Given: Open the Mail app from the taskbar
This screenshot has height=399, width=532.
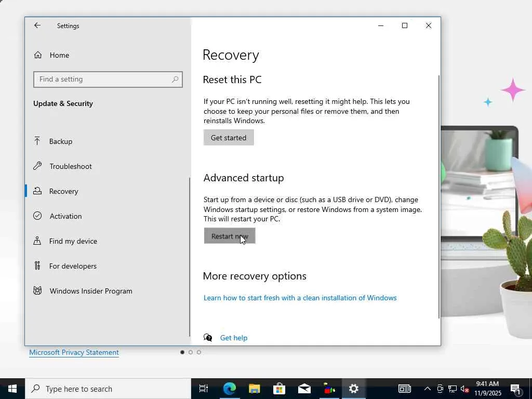Looking at the screenshot, I should pyautogui.click(x=304, y=389).
